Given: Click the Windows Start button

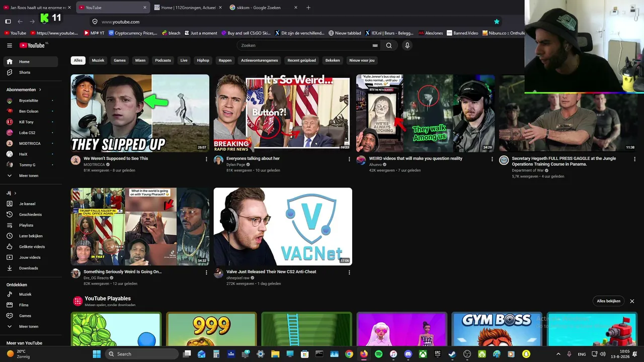Looking at the screenshot, I should pos(97,354).
